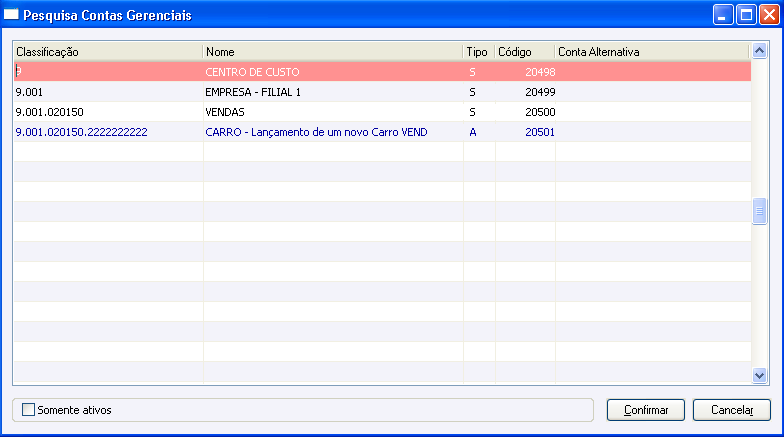Sort by the Classificação column header
The width and height of the screenshot is (784, 437).
coord(108,52)
